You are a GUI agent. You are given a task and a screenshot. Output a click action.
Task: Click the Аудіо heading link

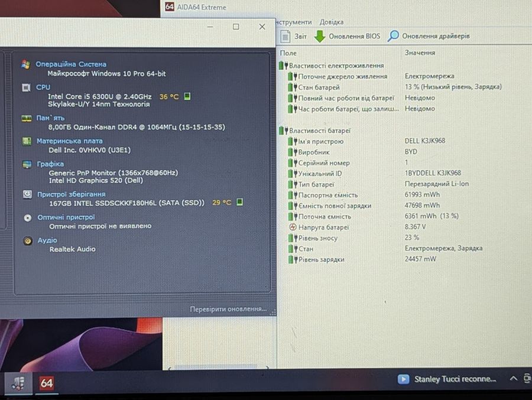pyautogui.click(x=47, y=240)
